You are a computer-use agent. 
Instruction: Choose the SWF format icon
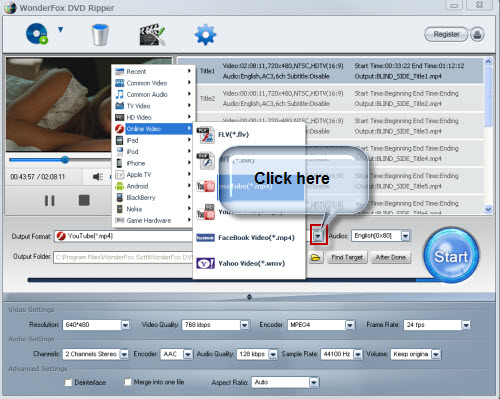tap(206, 161)
